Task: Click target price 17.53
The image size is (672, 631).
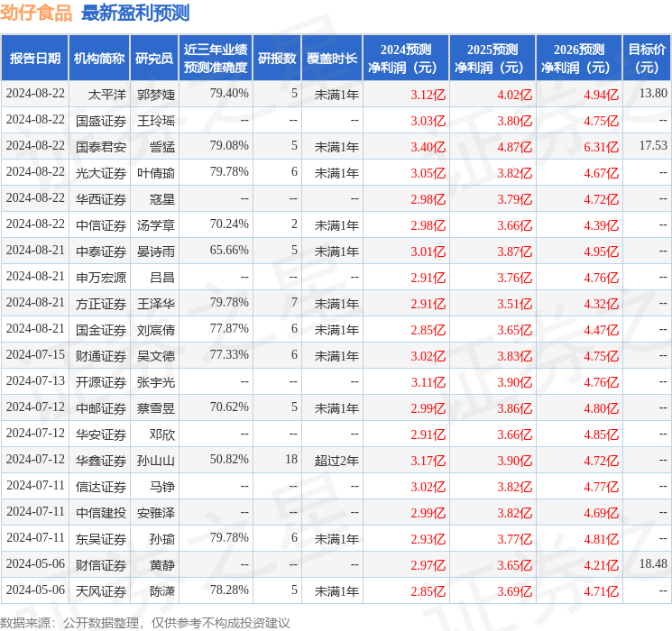Action: [x=653, y=145]
